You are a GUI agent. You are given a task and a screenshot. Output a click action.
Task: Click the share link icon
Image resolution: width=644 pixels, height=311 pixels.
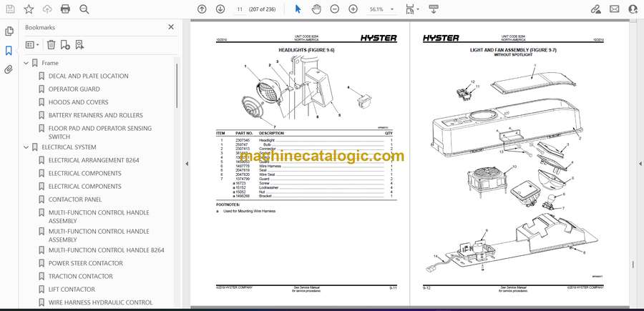[595, 9]
